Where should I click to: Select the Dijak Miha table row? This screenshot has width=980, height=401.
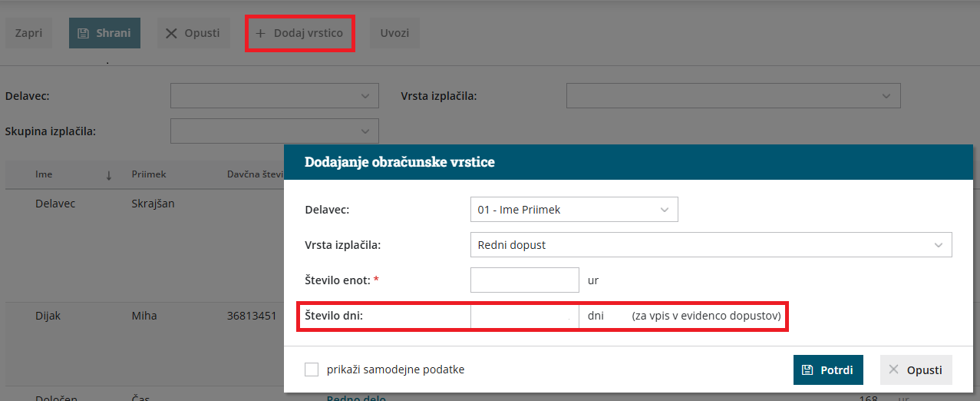(x=144, y=316)
